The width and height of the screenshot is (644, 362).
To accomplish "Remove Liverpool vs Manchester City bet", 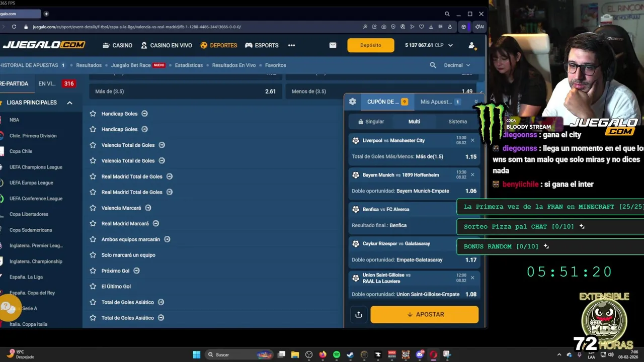I will tap(472, 140).
